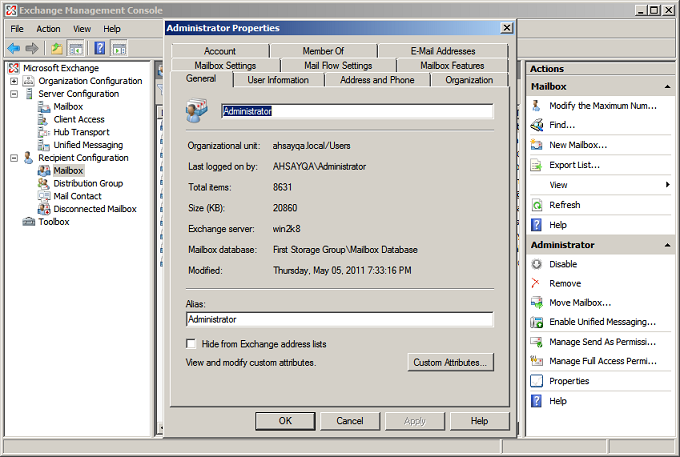Image resolution: width=680 pixels, height=457 pixels.
Task: Open the View submenu arrow in Actions
Action: (667, 185)
